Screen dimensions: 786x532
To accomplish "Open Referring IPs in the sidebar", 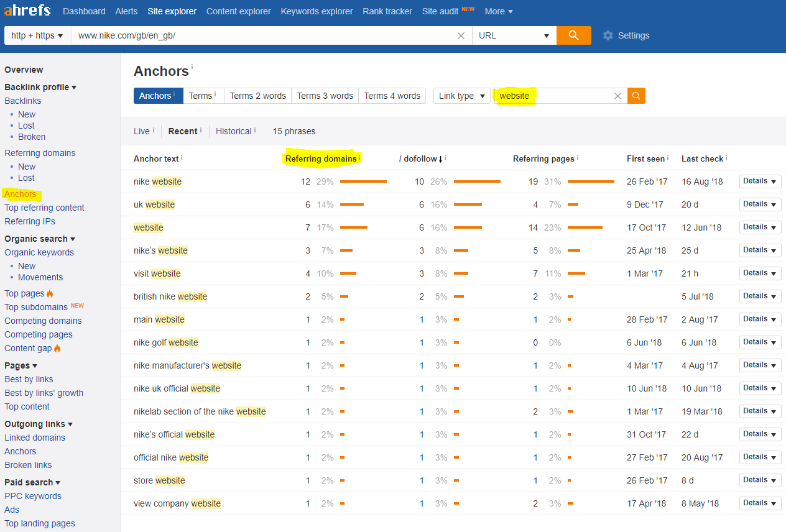I will click(x=29, y=221).
